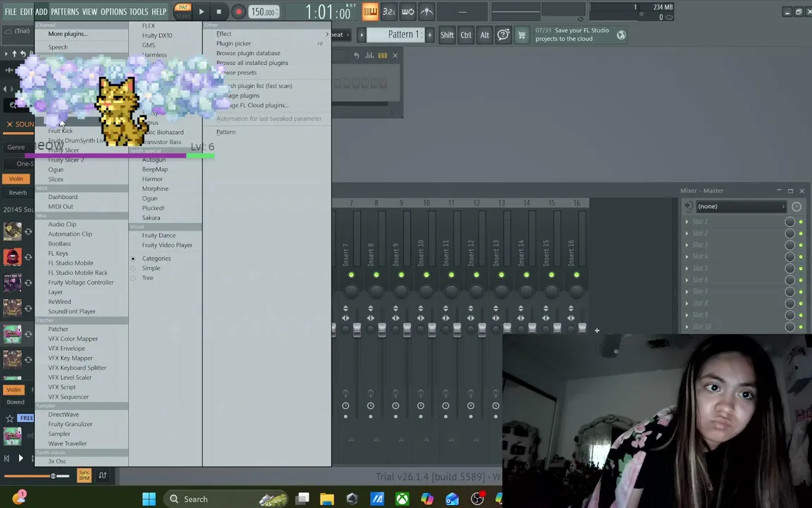812x508 pixels.
Task: Open the VIEW menu
Action: pos(90,11)
